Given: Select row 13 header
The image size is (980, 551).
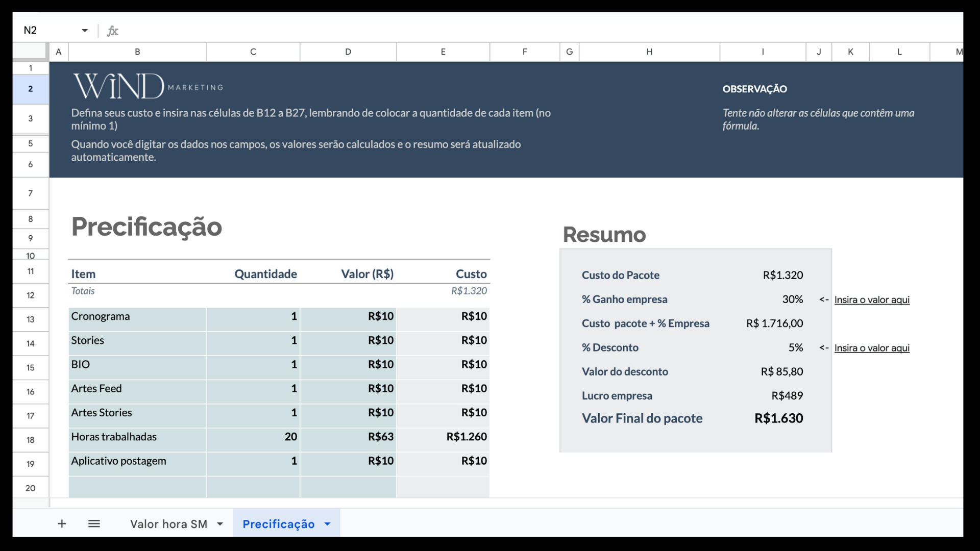Looking at the screenshot, I should (x=31, y=319).
